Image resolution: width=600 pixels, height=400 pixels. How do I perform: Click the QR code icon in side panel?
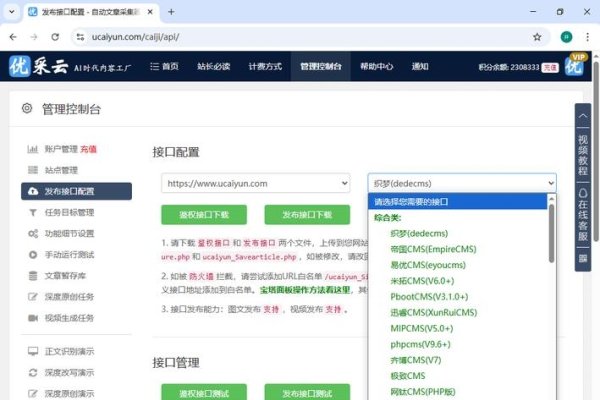(583, 258)
